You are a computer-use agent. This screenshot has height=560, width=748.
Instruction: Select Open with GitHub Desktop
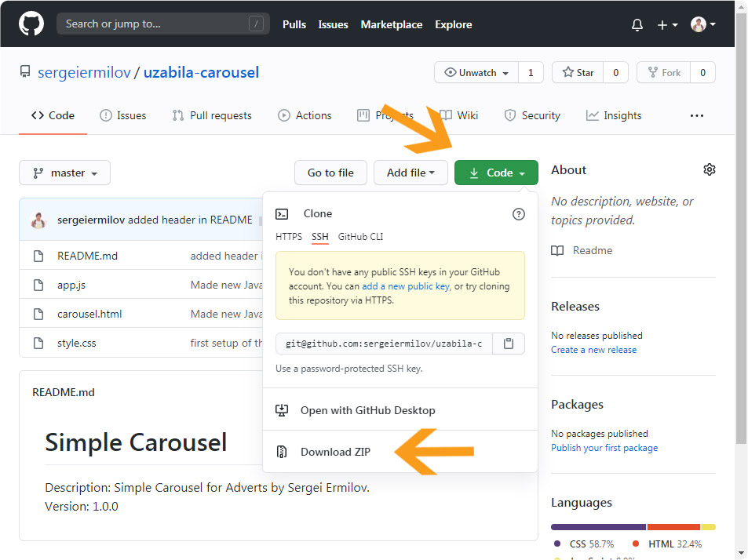[x=367, y=410]
